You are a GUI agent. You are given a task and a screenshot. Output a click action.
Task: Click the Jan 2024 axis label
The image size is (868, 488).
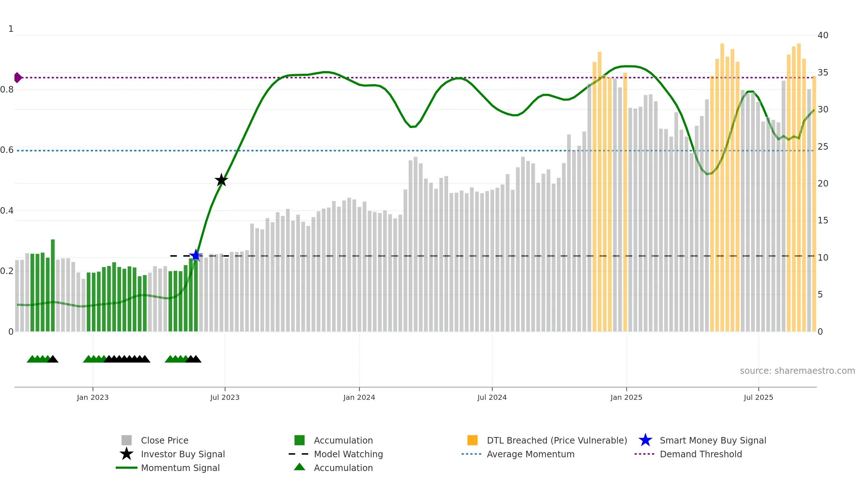(359, 397)
